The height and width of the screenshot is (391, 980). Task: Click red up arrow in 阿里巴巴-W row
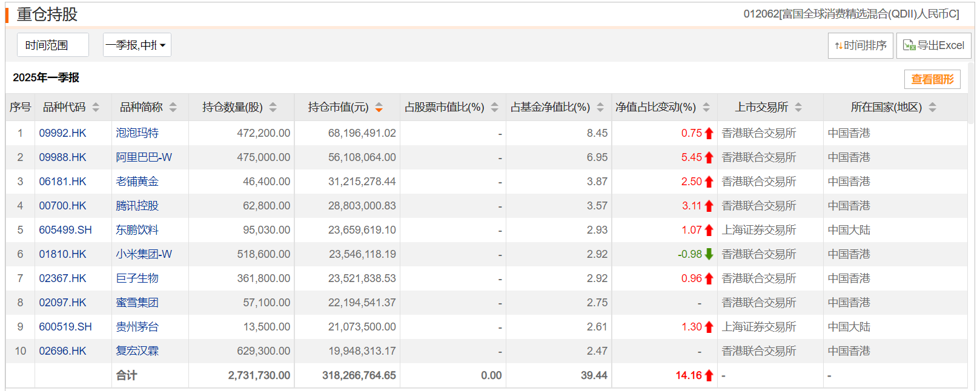709,157
